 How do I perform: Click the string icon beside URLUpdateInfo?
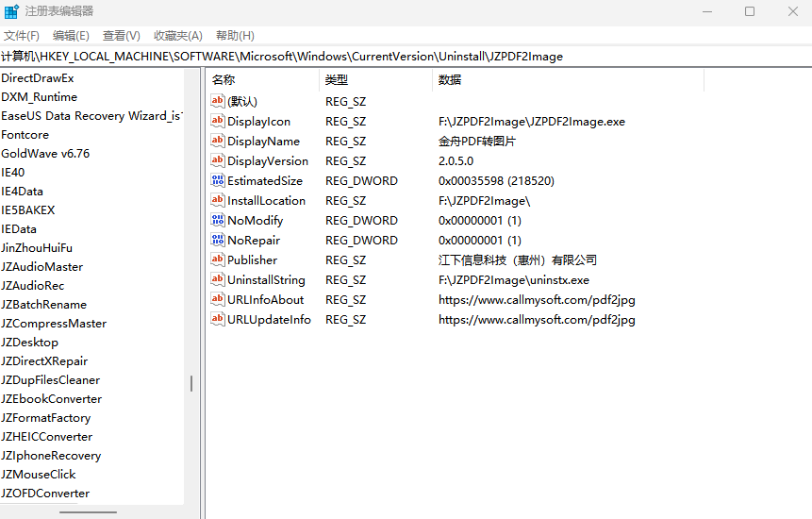click(x=218, y=319)
